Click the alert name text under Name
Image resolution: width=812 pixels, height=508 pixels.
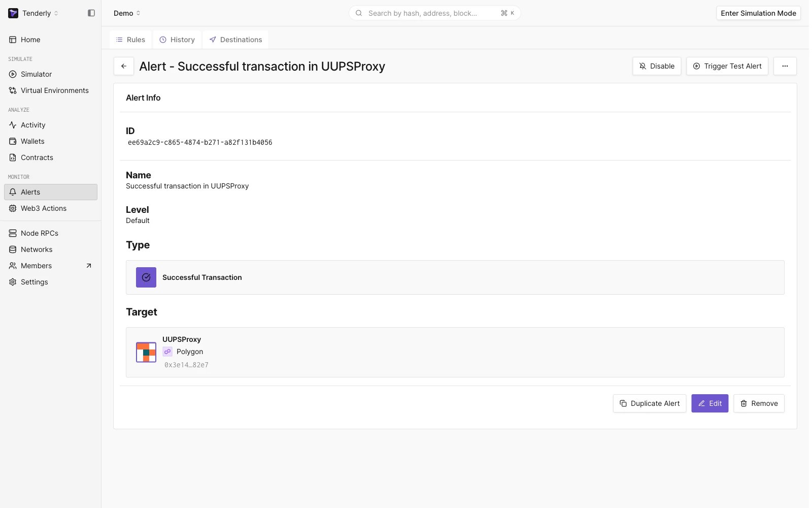pyautogui.click(x=187, y=186)
